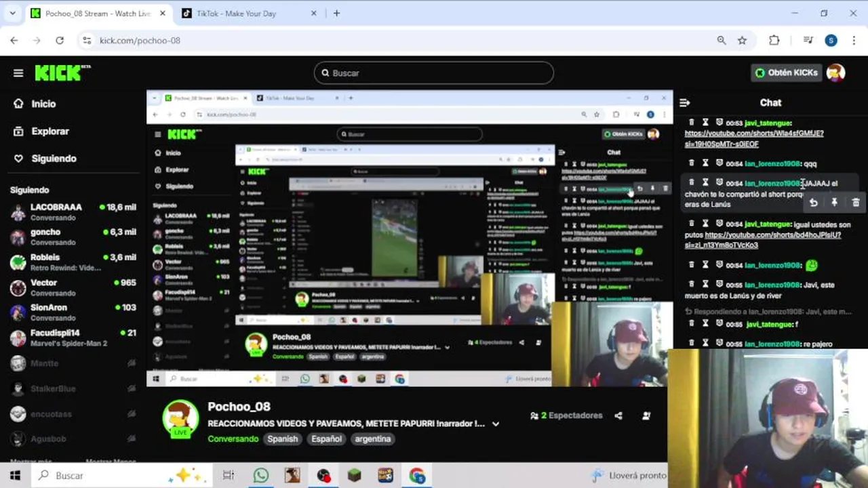Open the Minecraft grass block taskbar icon
This screenshot has width=868, height=488.
point(355,476)
